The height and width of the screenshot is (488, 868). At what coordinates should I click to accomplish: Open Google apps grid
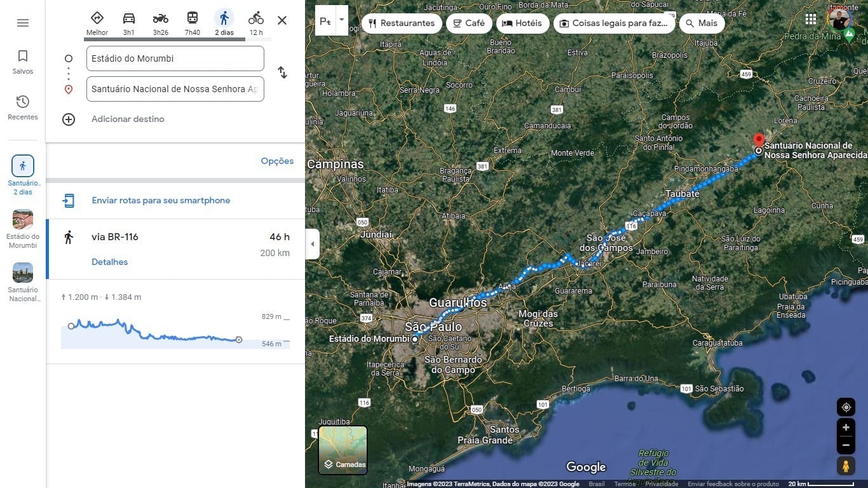[811, 19]
